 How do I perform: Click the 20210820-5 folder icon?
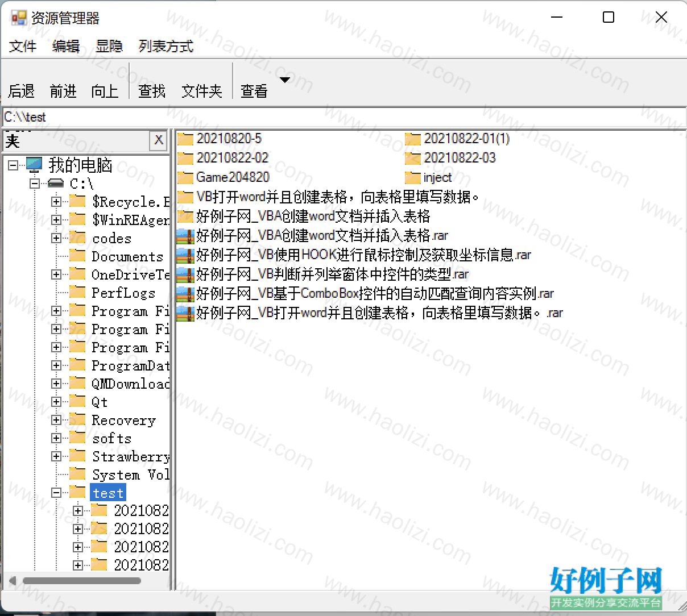coord(185,139)
